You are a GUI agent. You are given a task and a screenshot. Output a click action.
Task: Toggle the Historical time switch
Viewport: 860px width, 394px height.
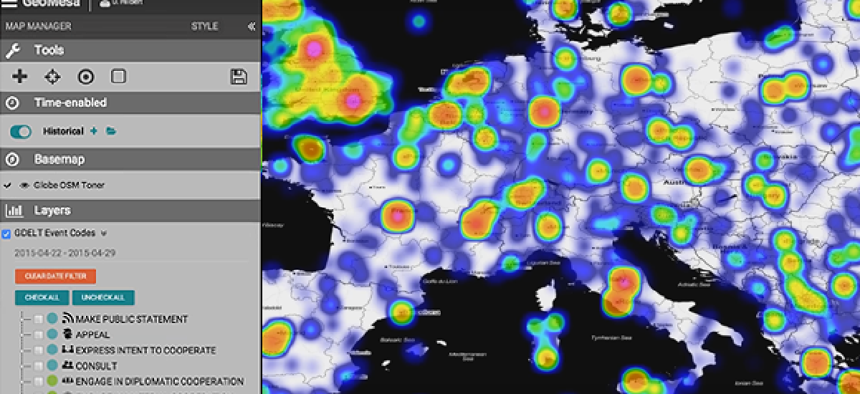coord(21,132)
